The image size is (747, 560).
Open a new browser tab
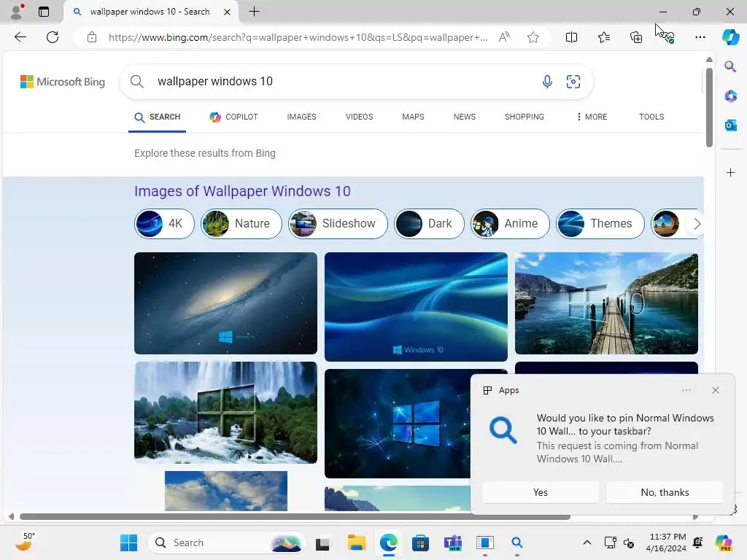(x=255, y=12)
